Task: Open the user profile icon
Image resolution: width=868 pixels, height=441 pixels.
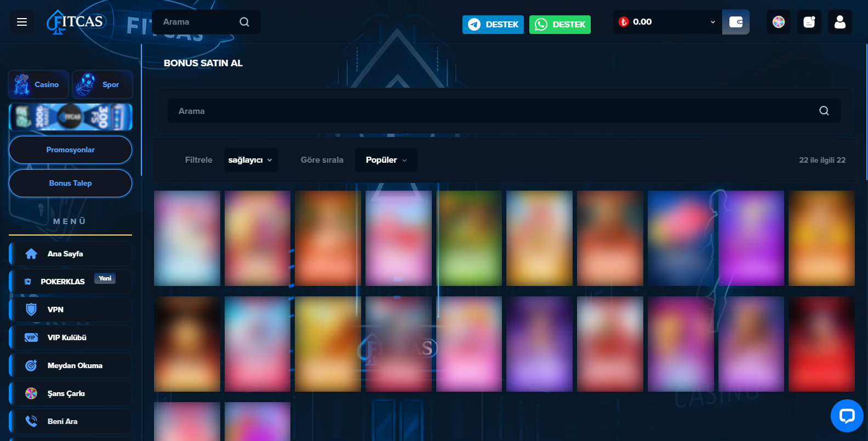Action: point(840,22)
